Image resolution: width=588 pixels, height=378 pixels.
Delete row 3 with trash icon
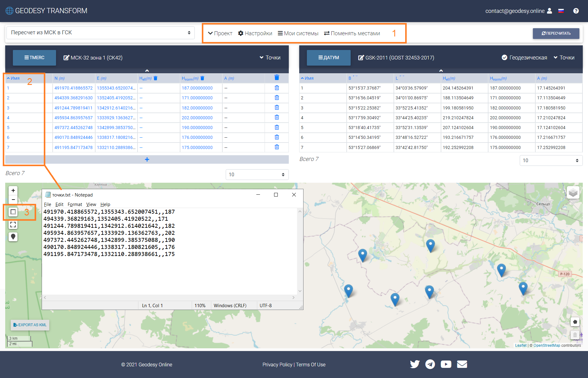(x=277, y=108)
